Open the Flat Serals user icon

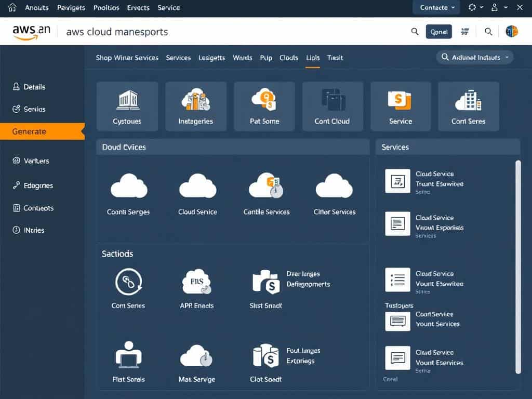coord(129,355)
